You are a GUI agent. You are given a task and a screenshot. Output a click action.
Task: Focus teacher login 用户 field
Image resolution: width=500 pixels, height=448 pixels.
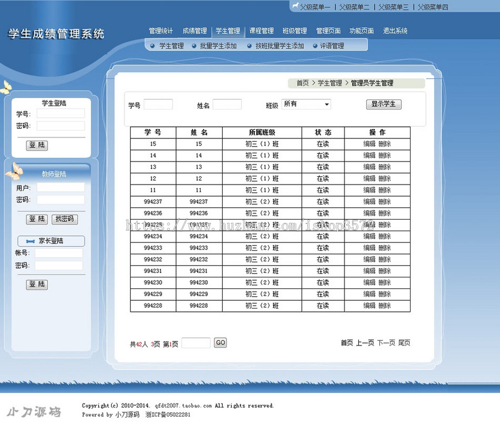(61, 187)
